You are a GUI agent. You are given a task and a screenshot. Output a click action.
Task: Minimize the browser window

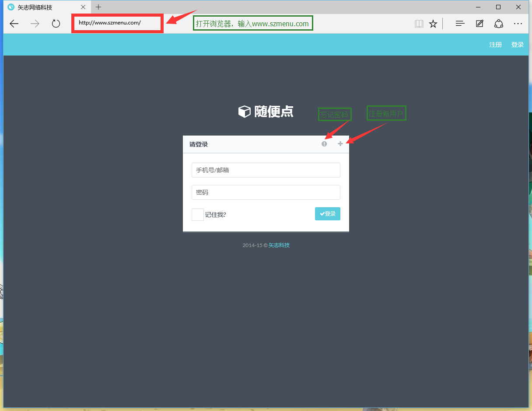click(478, 7)
